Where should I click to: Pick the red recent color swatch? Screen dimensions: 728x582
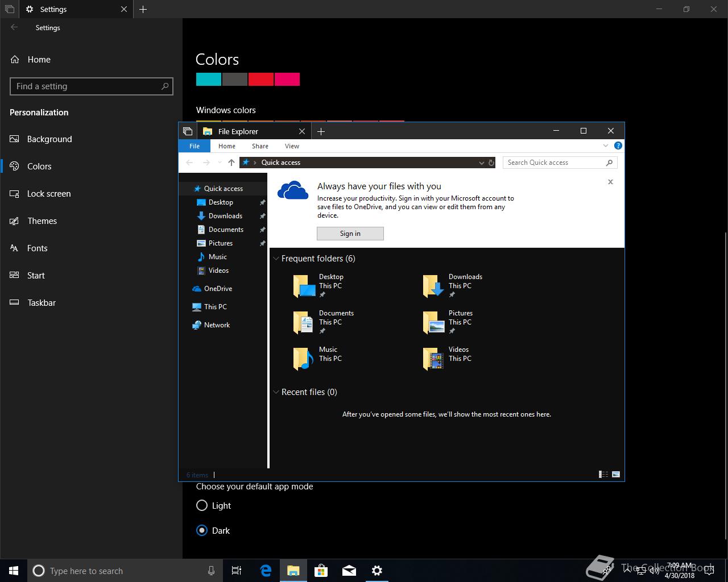click(261, 79)
